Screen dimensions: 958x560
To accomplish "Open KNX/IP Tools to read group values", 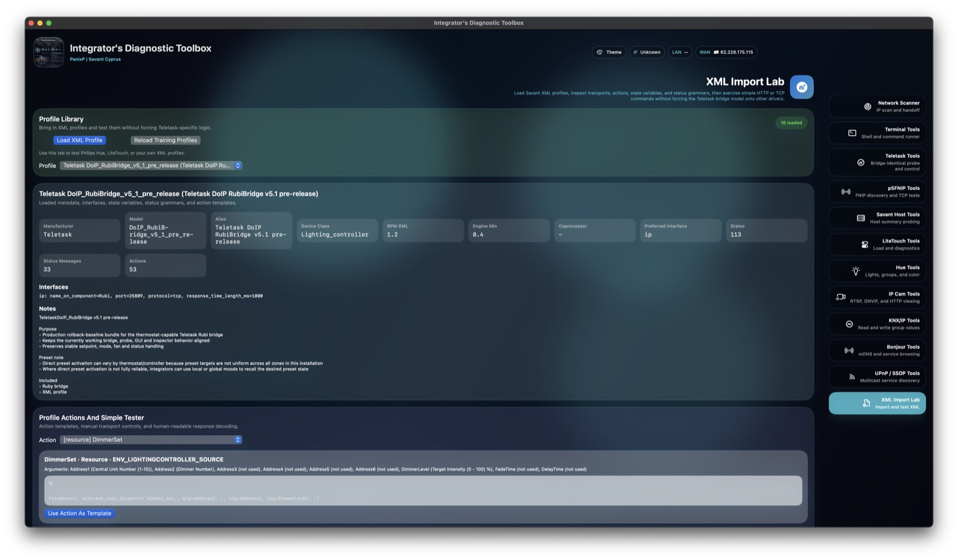I will pyautogui.click(x=877, y=324).
